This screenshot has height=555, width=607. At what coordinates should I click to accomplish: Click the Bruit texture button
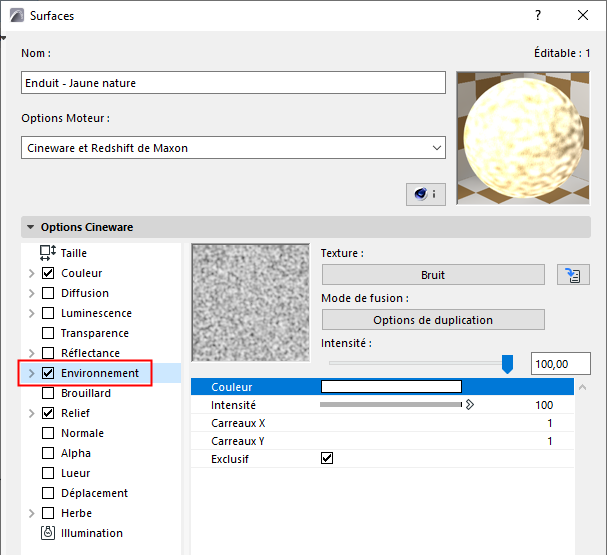[433, 275]
